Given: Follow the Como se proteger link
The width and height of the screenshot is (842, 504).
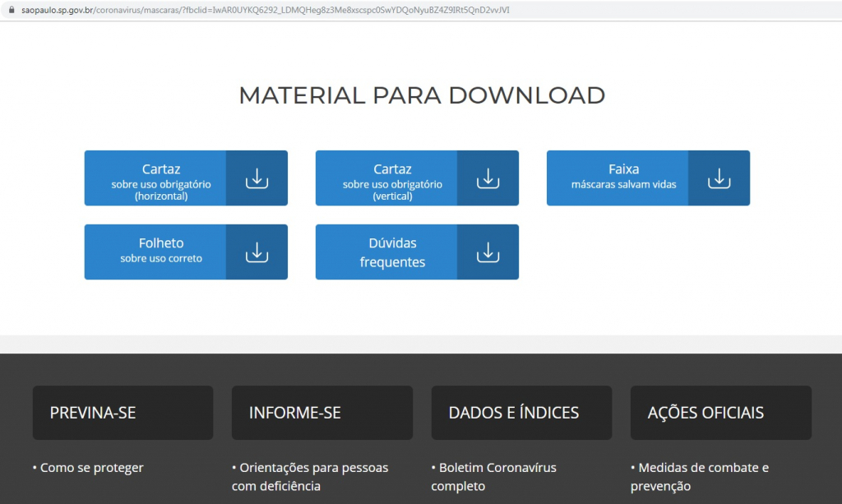Looking at the screenshot, I should tap(91, 468).
